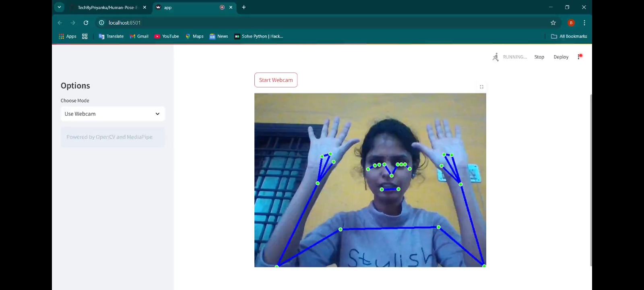644x290 pixels.
Task: Switch to the TechByPriyanka Human-Pose tab
Action: click(x=107, y=8)
